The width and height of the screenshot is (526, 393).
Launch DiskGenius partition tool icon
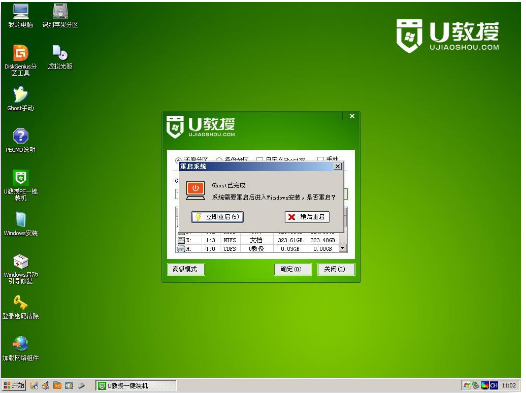coord(20,60)
